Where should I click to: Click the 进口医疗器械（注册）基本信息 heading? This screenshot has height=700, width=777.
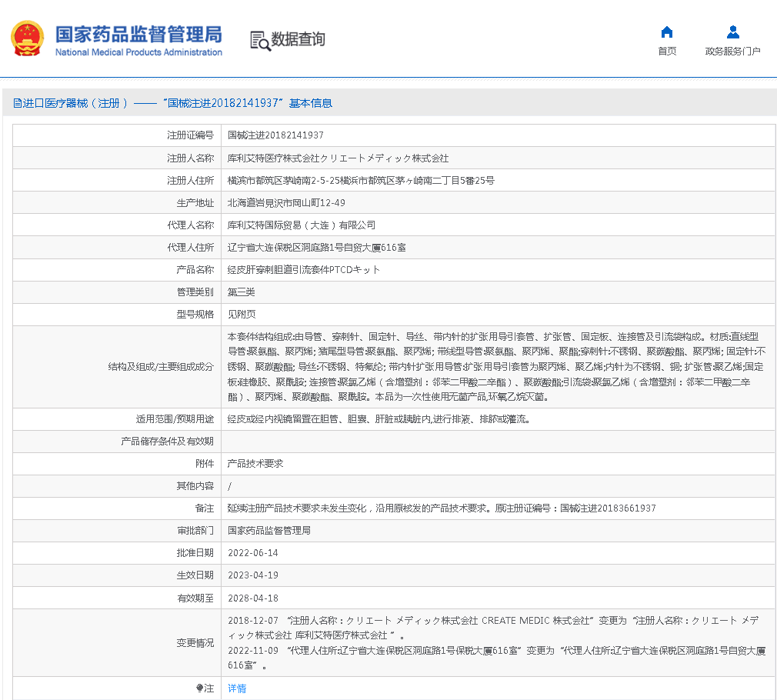(173, 103)
